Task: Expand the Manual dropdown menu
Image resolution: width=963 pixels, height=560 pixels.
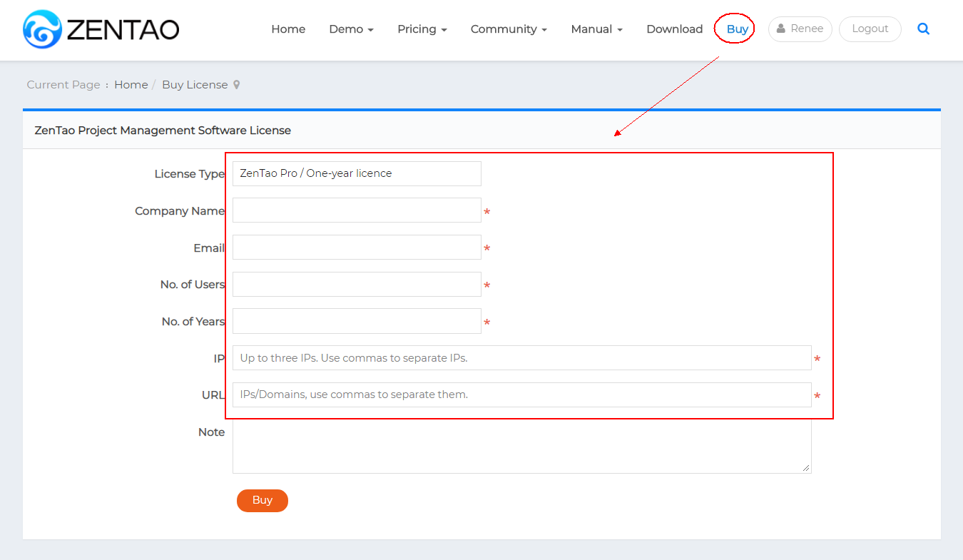Action: coord(596,29)
